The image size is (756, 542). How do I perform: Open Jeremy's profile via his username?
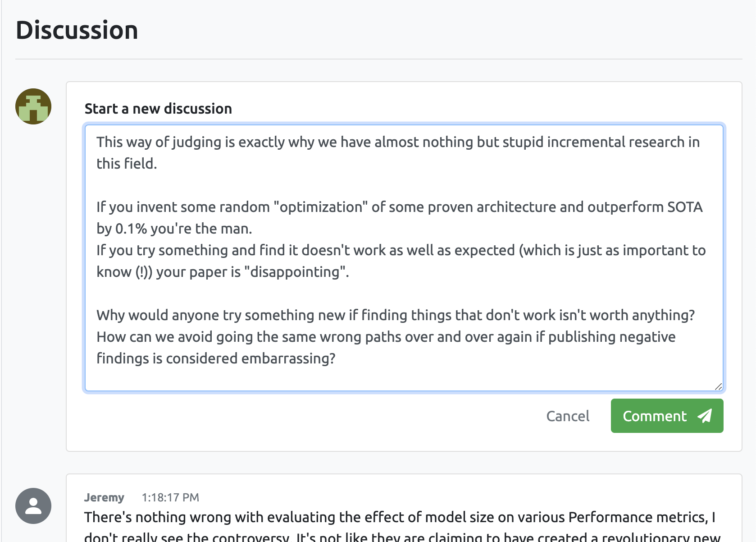tap(105, 497)
